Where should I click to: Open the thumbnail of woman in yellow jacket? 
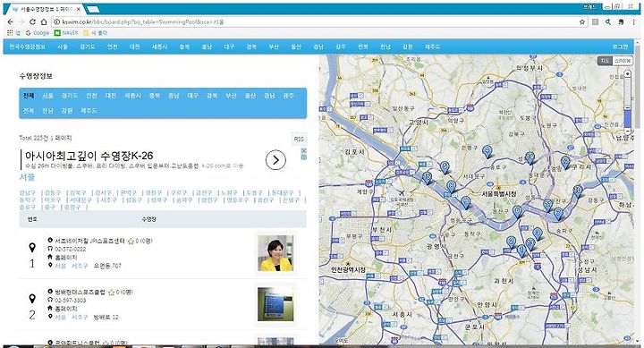[275, 252]
